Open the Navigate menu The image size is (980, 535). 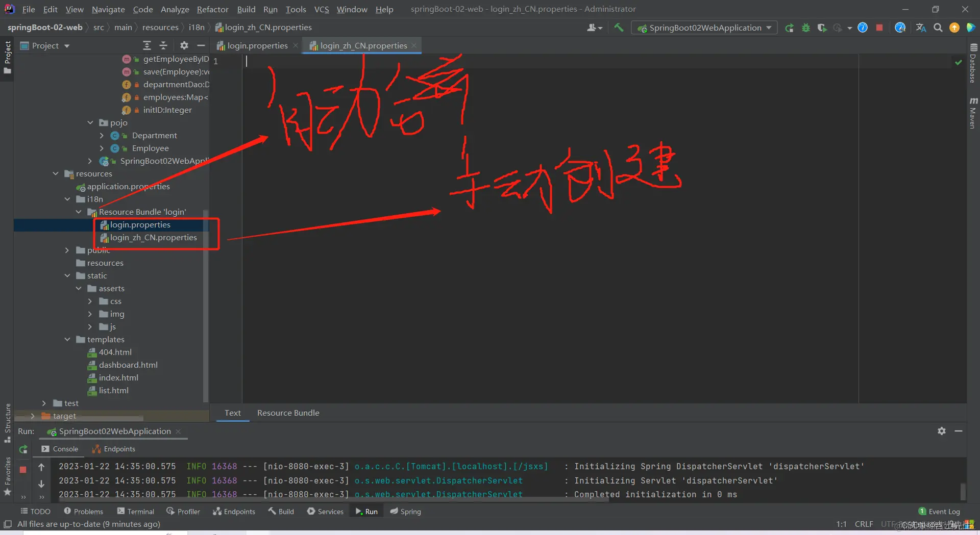click(x=108, y=9)
